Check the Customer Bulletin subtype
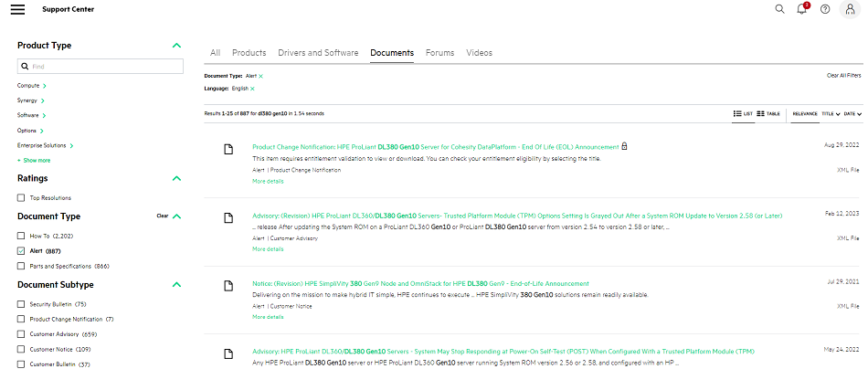The height and width of the screenshot is (369, 868). (x=21, y=364)
